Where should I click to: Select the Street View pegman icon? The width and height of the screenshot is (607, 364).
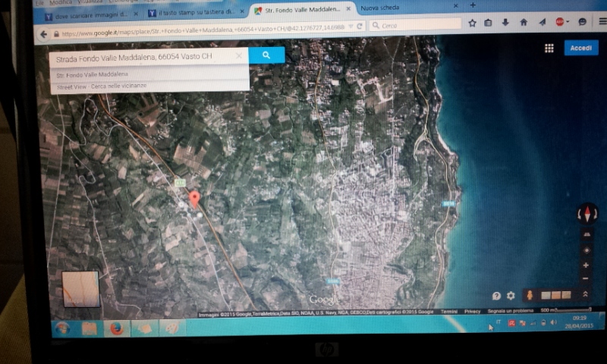pos(529,295)
